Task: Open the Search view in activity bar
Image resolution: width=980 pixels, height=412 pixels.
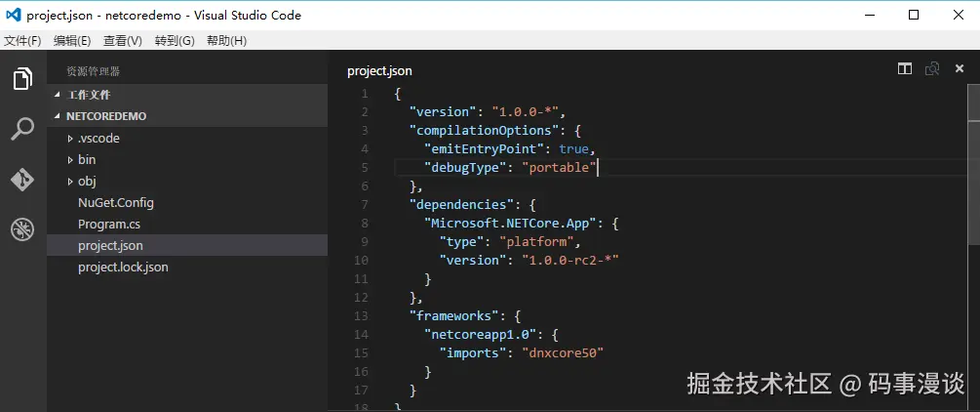Action: pos(22,130)
